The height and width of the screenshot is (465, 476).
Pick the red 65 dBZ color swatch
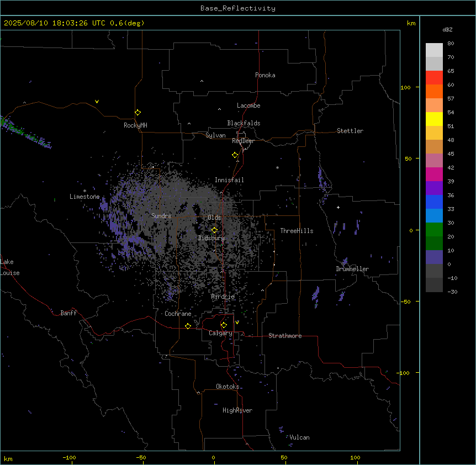click(434, 77)
